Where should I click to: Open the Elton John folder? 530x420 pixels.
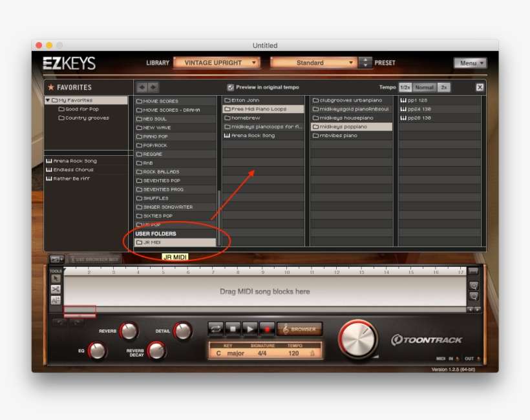click(x=262, y=100)
